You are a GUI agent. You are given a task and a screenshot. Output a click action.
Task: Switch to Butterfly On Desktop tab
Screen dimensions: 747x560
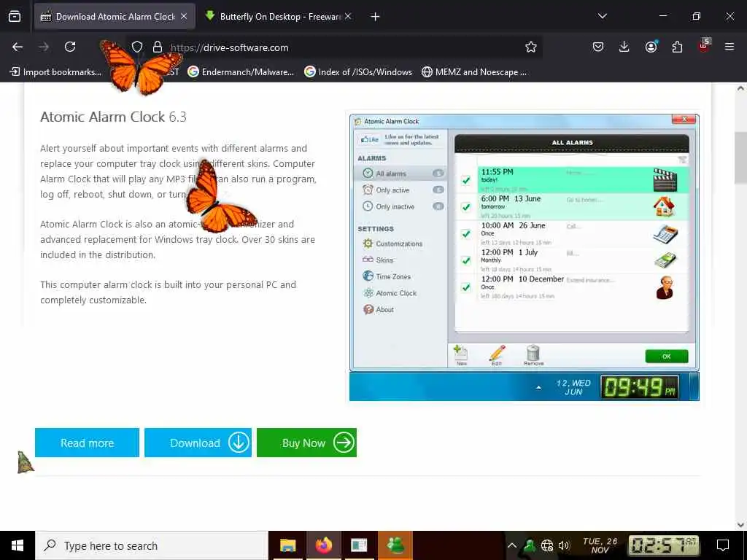point(279,17)
